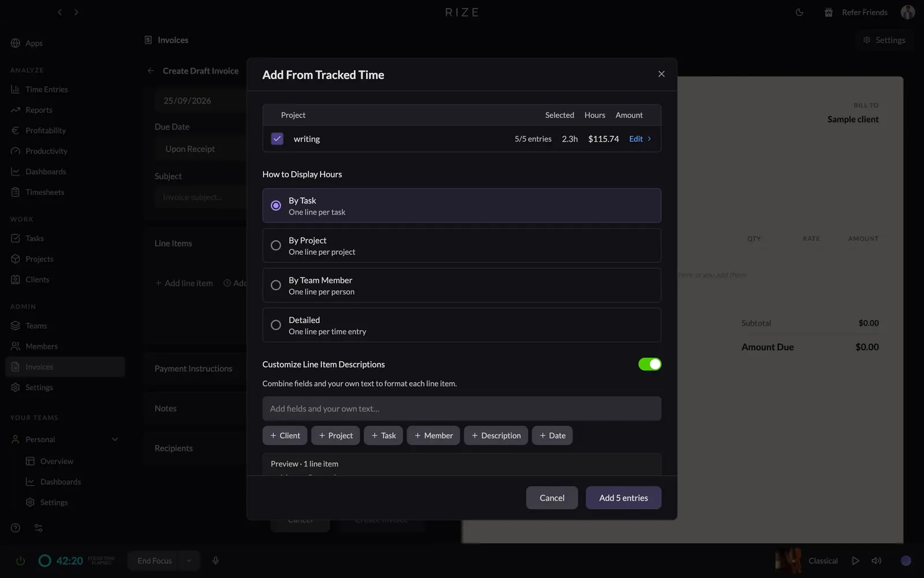Click the Refer Friends gift icon

828,12
